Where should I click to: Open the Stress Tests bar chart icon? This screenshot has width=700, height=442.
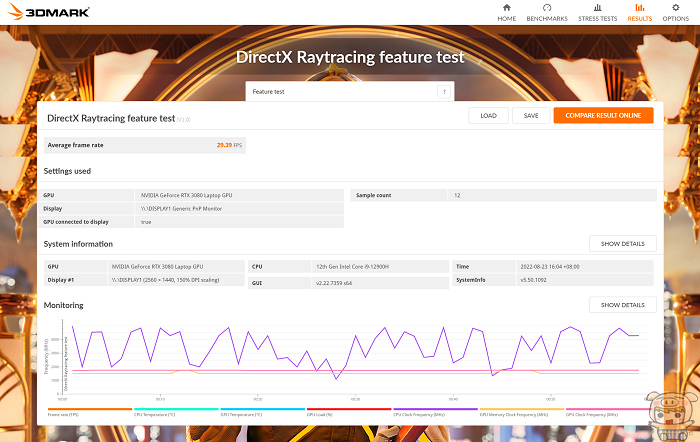click(598, 7)
